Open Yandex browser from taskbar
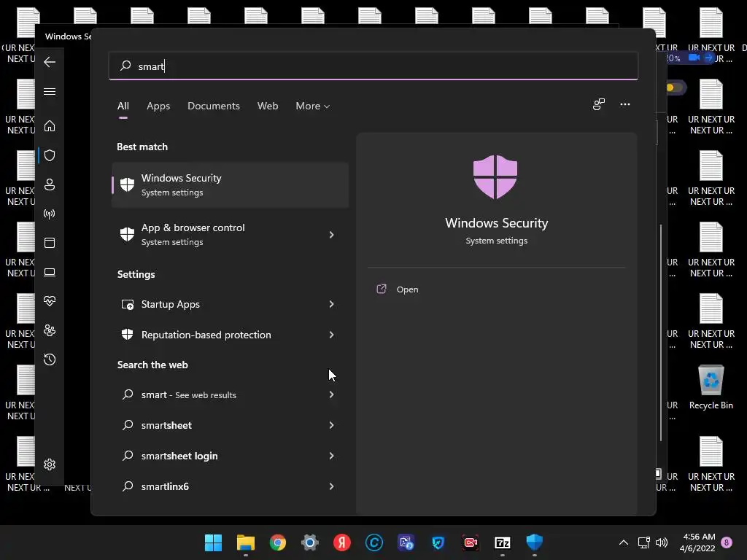The width and height of the screenshot is (747, 560). coord(342,542)
